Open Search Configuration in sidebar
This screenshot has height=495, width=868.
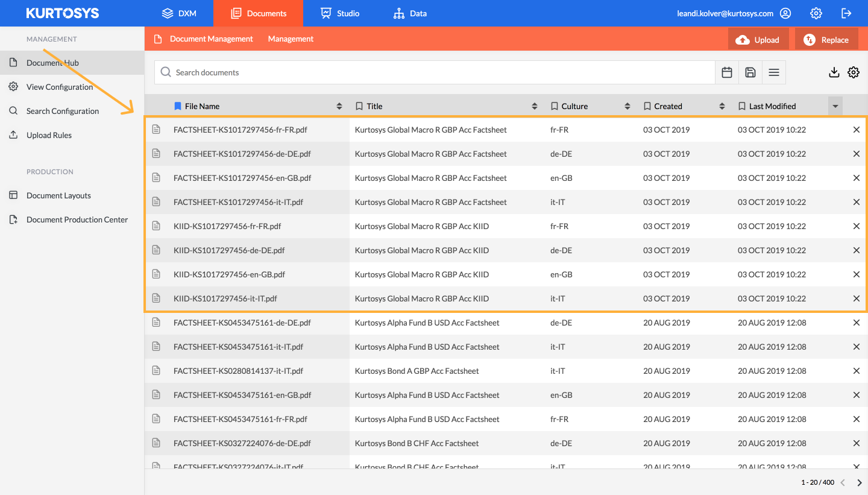pos(72,111)
